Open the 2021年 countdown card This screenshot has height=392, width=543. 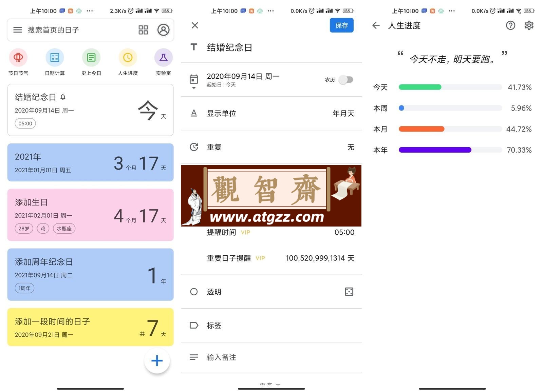coord(91,162)
